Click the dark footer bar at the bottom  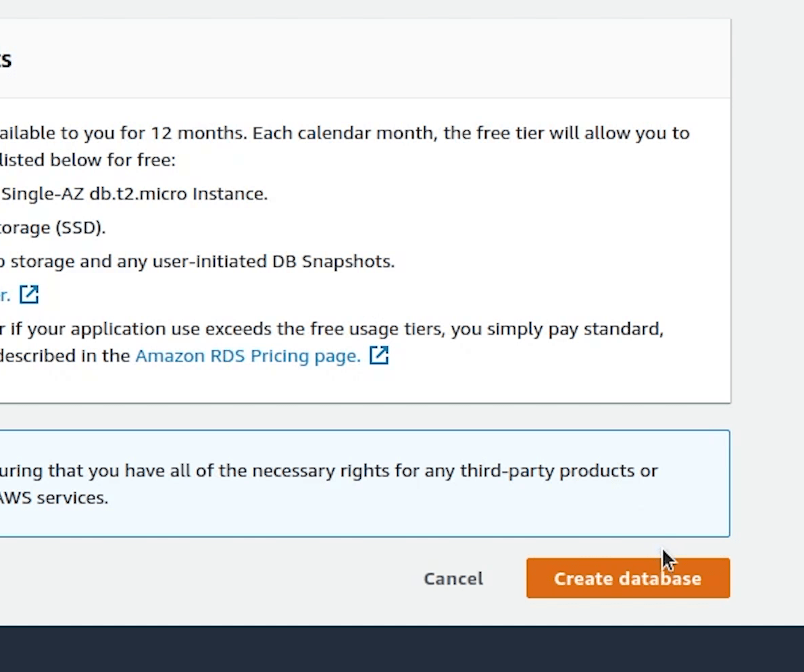pos(401,648)
